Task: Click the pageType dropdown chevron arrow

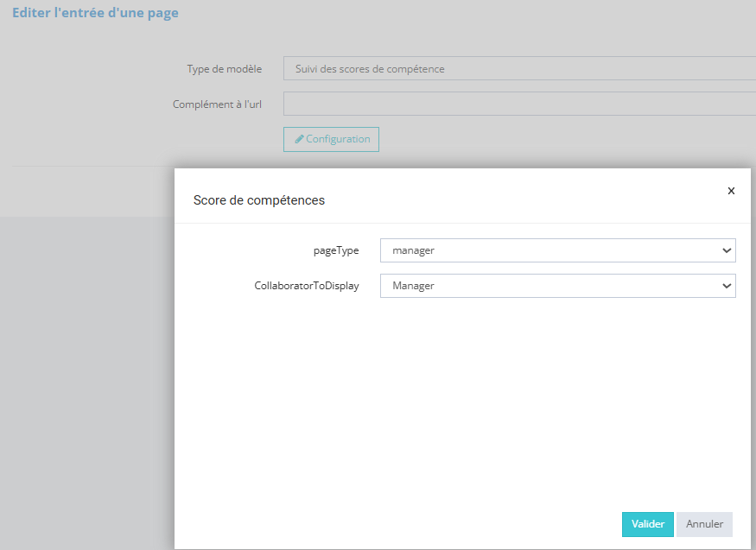Action: [x=725, y=250]
